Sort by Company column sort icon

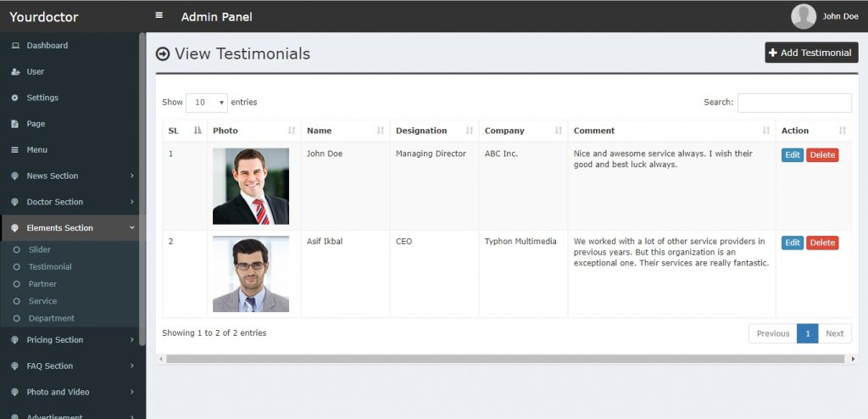pyautogui.click(x=559, y=131)
